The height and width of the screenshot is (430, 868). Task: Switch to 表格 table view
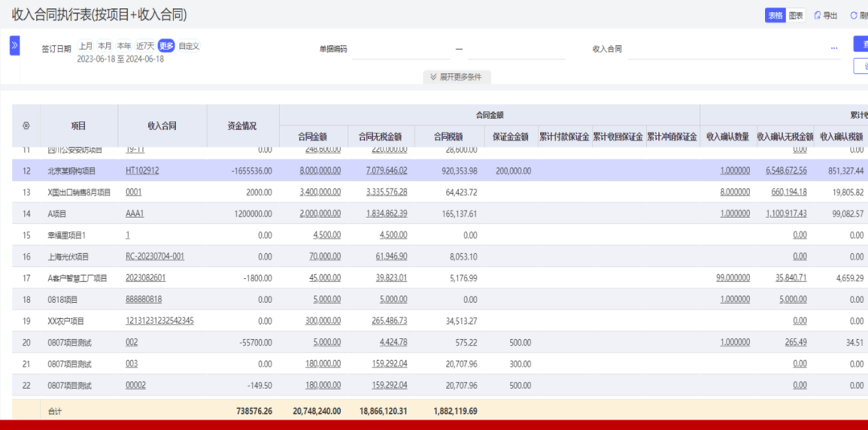click(775, 15)
